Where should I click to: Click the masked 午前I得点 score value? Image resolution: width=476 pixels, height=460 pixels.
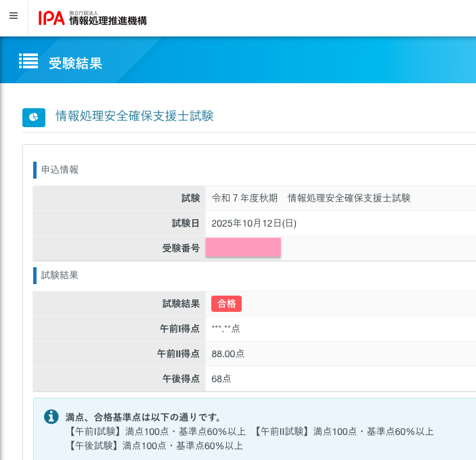click(x=225, y=329)
